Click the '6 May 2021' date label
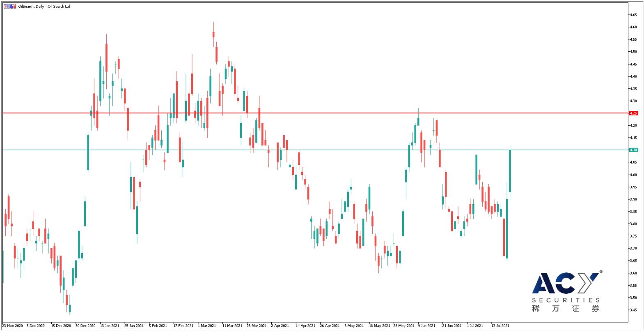The width and height of the screenshot is (644, 332). [354, 326]
